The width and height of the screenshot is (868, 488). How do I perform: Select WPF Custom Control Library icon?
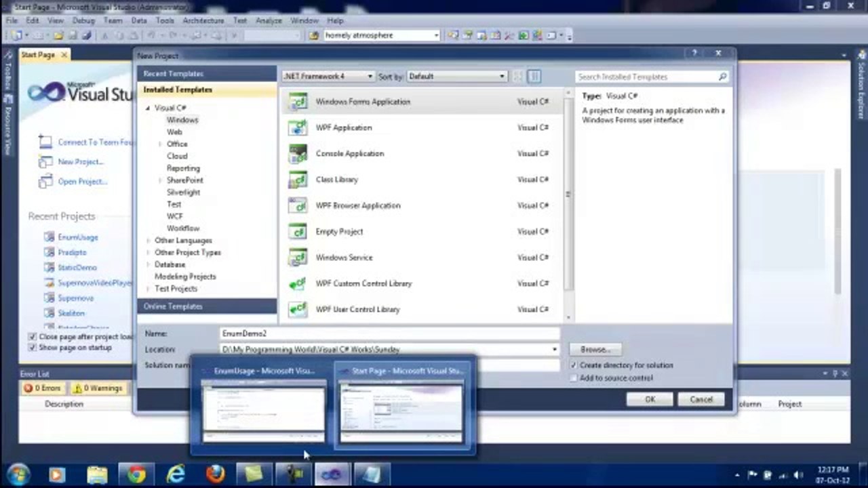pyautogui.click(x=298, y=283)
